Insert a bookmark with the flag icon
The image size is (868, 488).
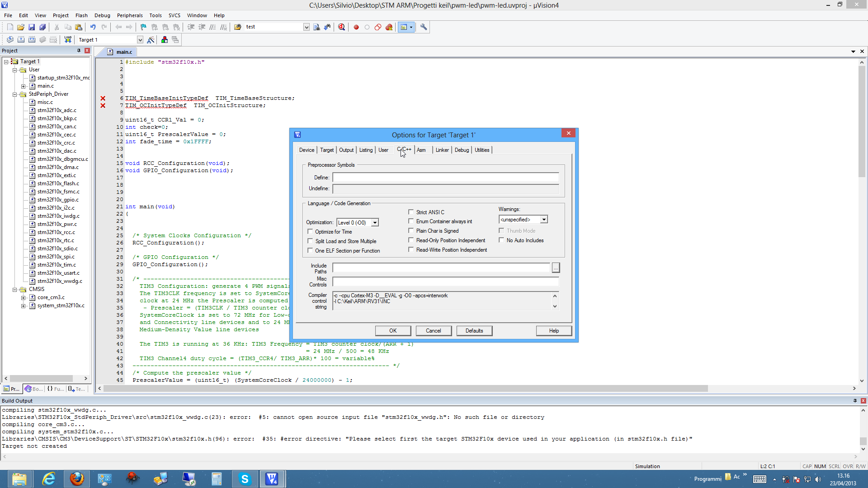click(143, 27)
